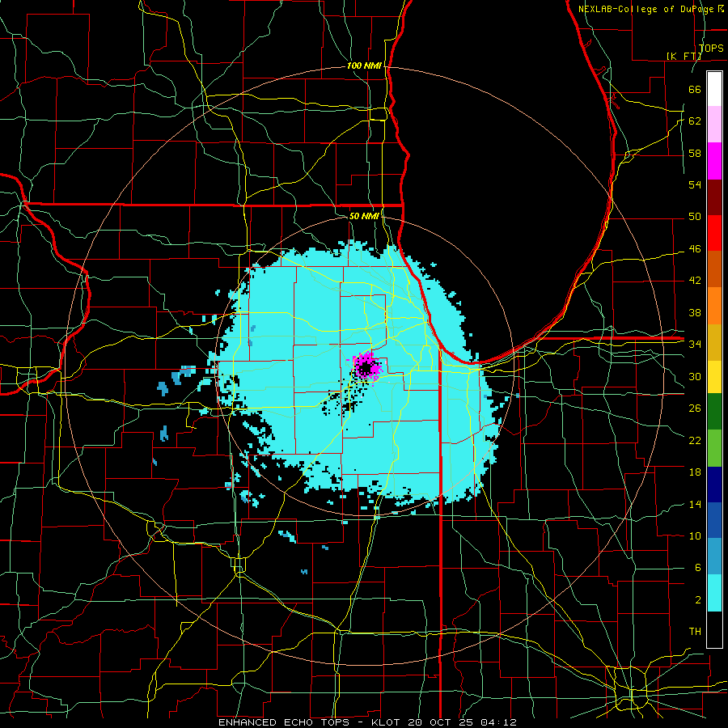Click the 26 value on the legend

[x=695, y=408]
